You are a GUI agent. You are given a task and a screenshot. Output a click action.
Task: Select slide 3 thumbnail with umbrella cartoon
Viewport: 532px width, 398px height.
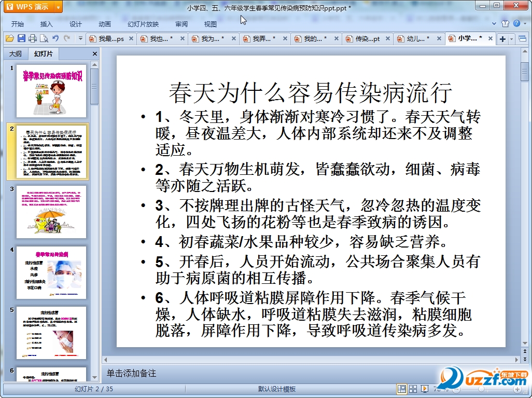51,212
